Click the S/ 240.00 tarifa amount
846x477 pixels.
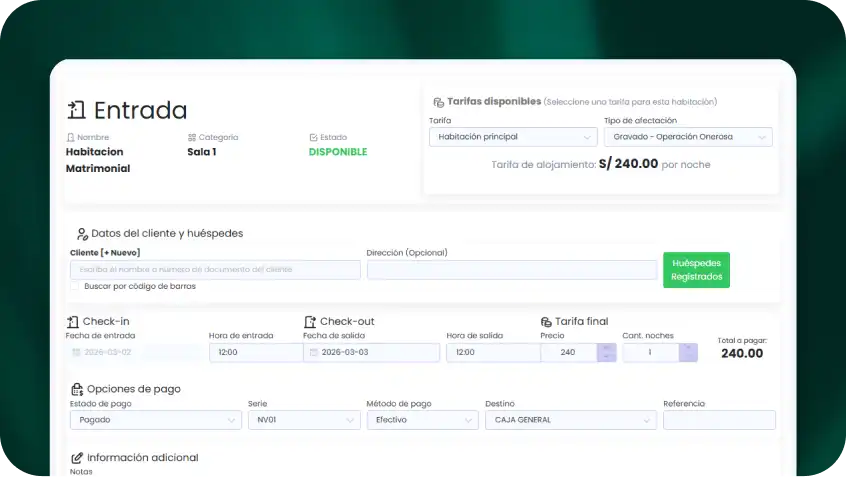(x=628, y=164)
